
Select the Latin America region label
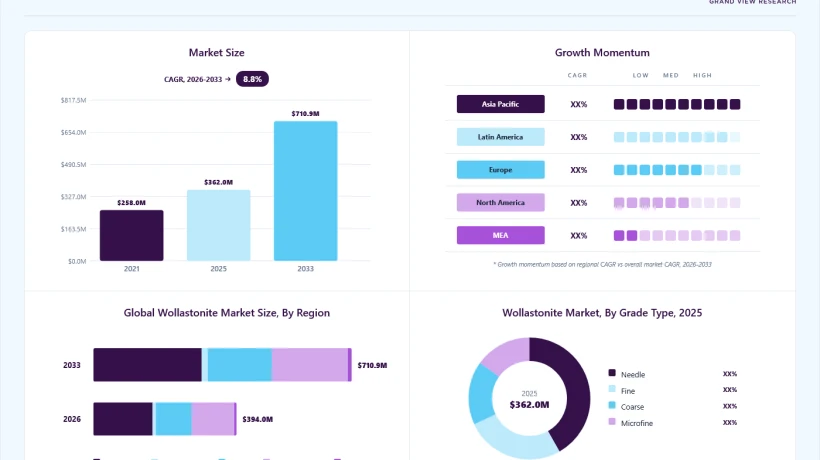500,137
